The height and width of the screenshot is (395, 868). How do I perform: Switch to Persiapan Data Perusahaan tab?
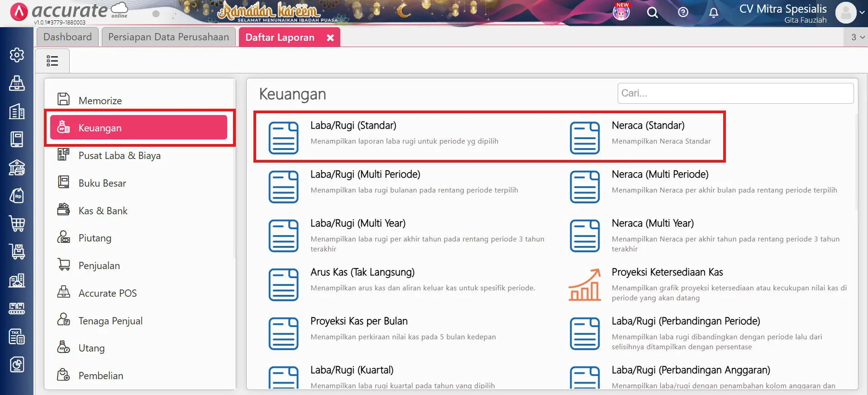pos(168,37)
